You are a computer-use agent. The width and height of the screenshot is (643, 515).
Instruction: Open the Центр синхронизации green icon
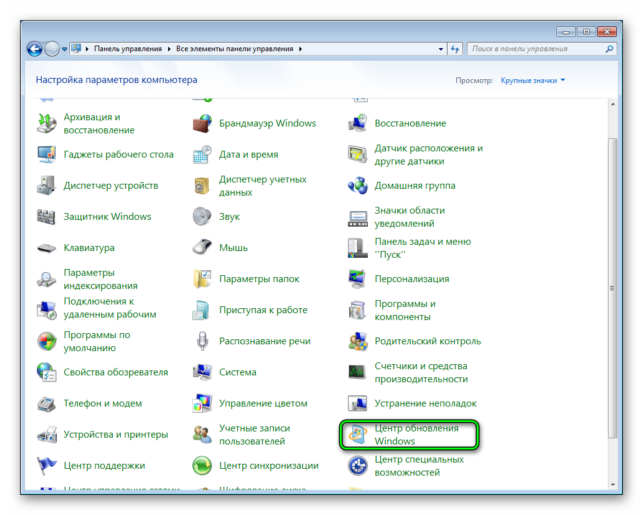202,466
